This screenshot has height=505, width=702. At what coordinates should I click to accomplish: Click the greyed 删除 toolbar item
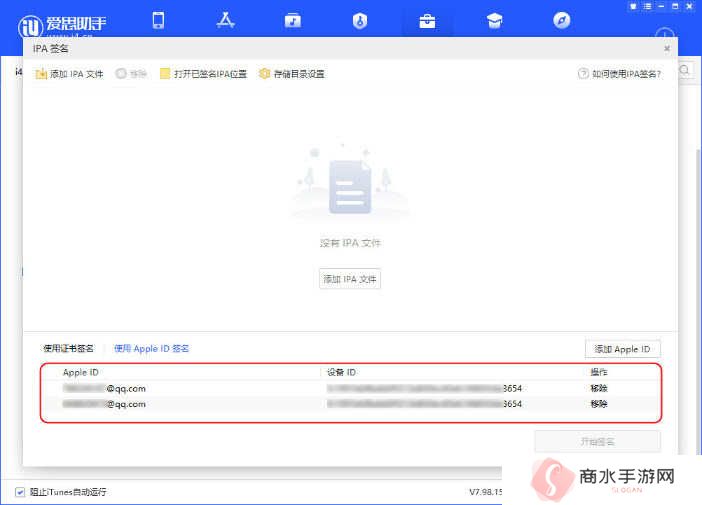pyautogui.click(x=131, y=74)
